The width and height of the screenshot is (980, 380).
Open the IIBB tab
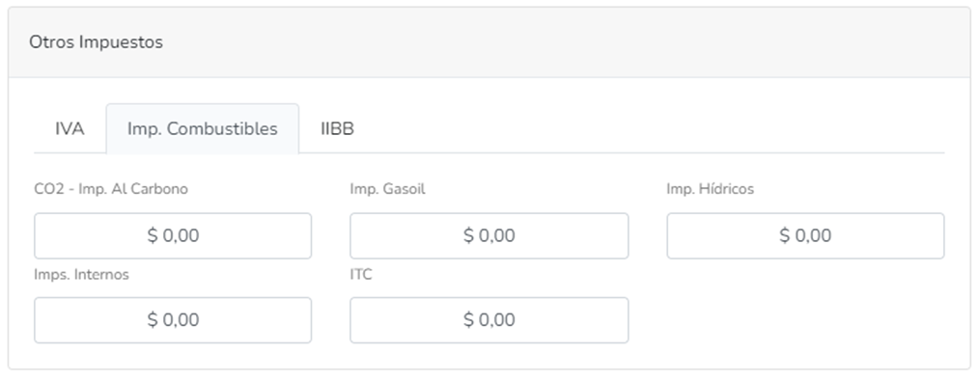pyautogui.click(x=338, y=128)
